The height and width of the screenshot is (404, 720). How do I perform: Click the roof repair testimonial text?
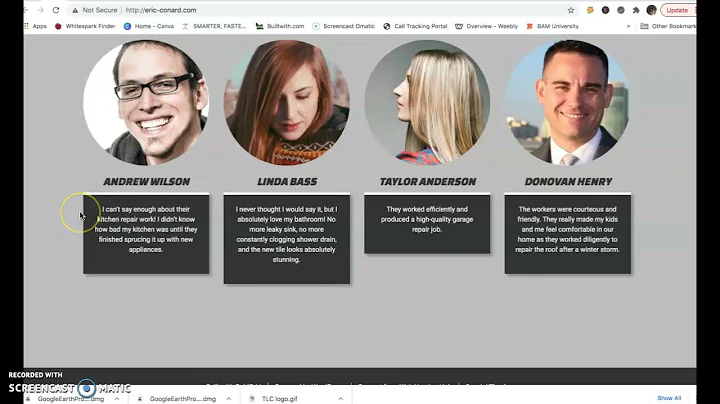(x=568, y=229)
